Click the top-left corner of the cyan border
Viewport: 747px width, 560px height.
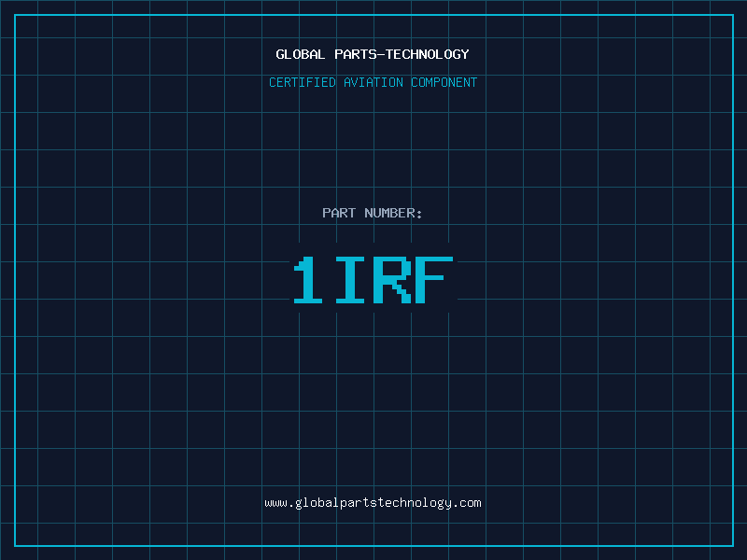coord(14,14)
